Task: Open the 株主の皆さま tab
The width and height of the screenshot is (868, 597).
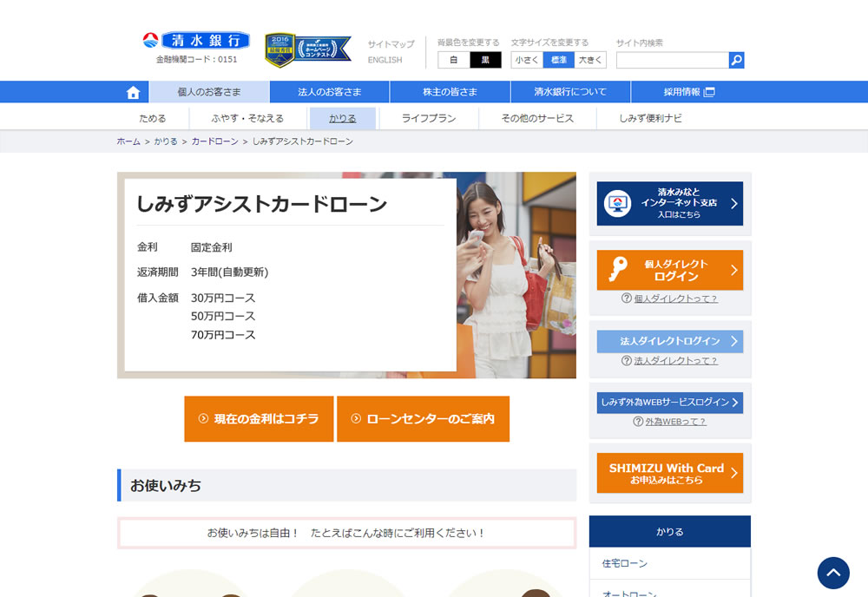Action: (450, 92)
